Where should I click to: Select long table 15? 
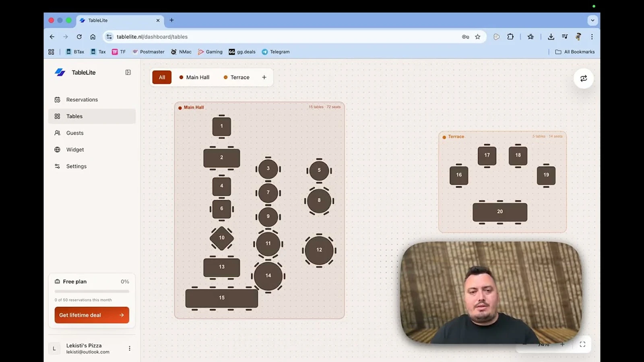click(222, 298)
